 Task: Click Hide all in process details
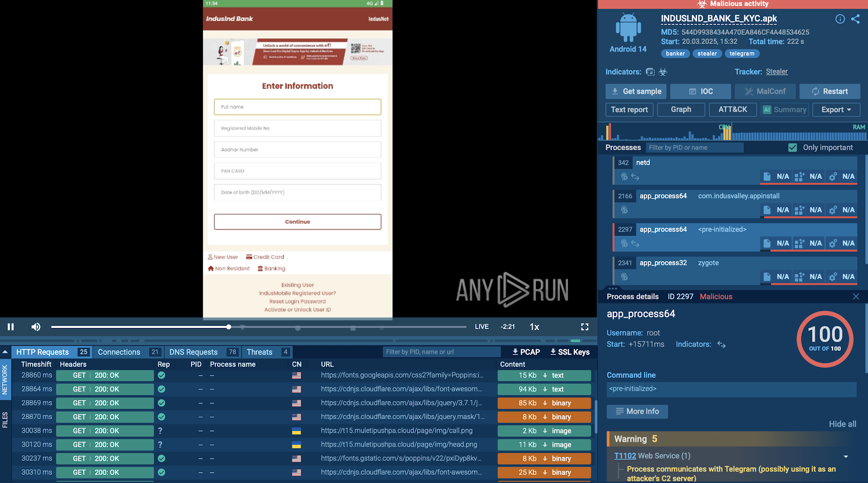coord(843,424)
